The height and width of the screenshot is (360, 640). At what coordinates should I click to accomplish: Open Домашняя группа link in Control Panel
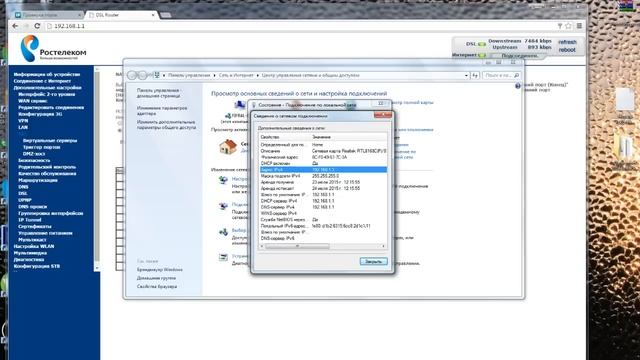pos(156,278)
